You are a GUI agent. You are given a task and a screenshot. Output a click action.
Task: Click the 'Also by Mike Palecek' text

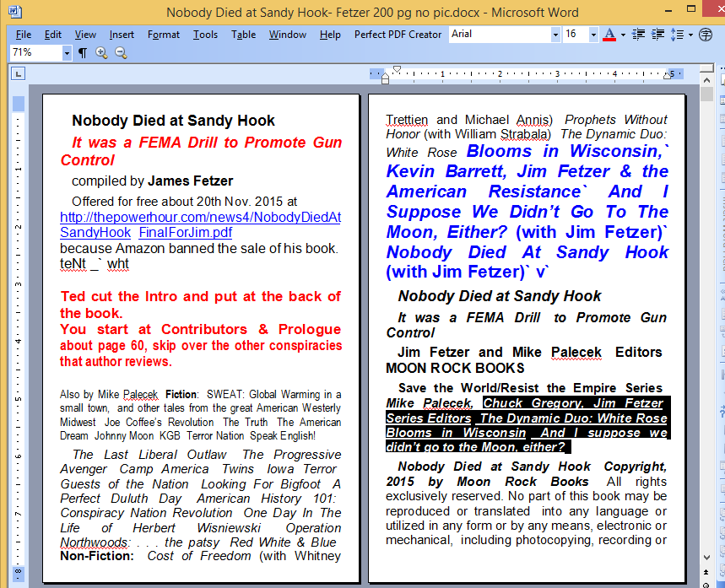coord(109,394)
